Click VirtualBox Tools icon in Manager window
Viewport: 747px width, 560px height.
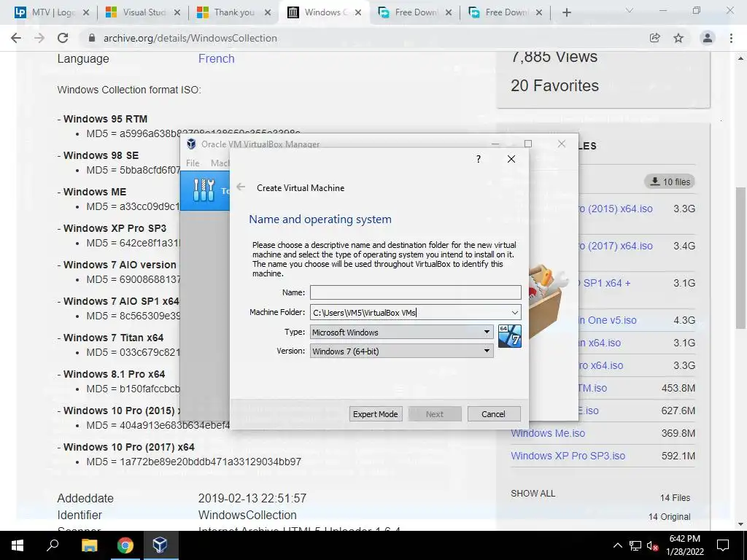coord(204,190)
